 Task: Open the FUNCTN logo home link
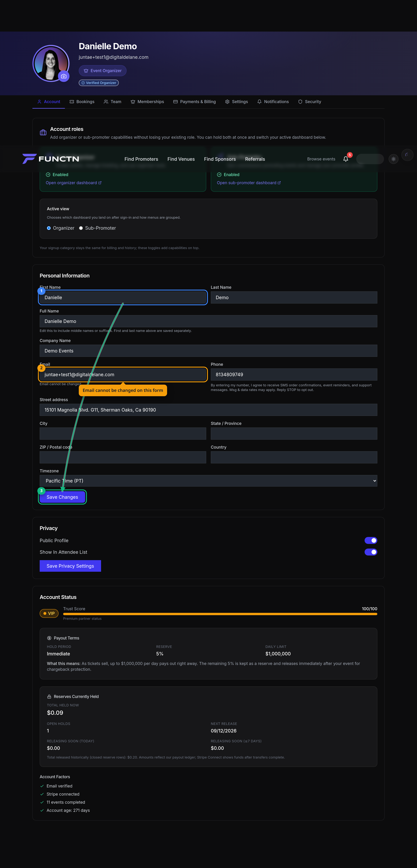51,159
